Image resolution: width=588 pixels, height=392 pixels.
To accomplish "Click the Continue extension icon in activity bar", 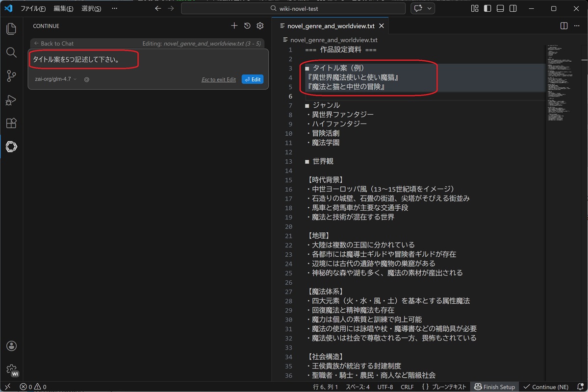I will tap(11, 147).
